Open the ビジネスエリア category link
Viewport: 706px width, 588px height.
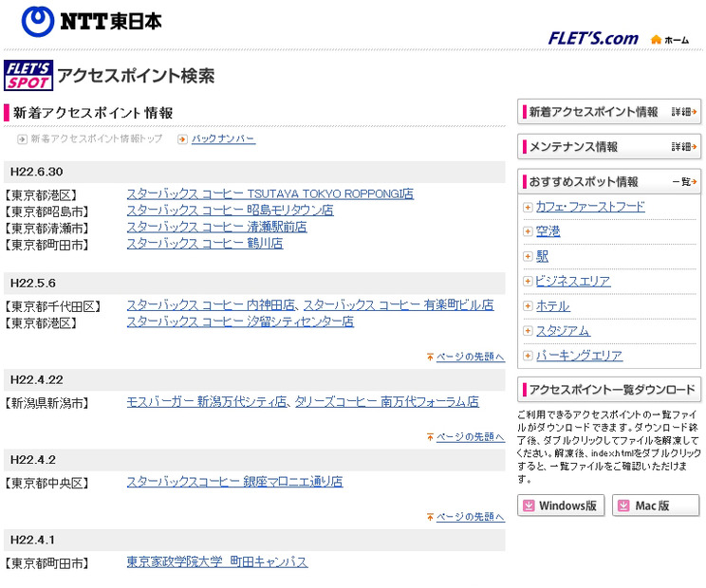(x=573, y=281)
